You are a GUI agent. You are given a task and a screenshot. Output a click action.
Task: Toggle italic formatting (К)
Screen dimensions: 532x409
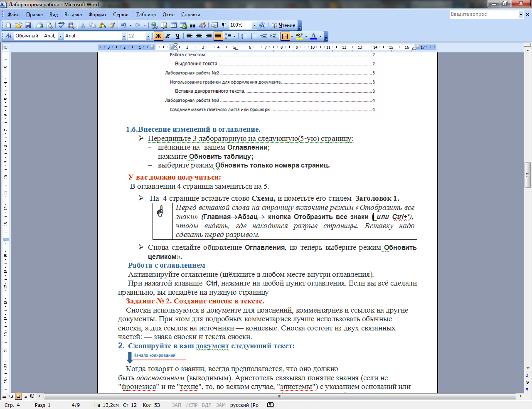pos(168,36)
